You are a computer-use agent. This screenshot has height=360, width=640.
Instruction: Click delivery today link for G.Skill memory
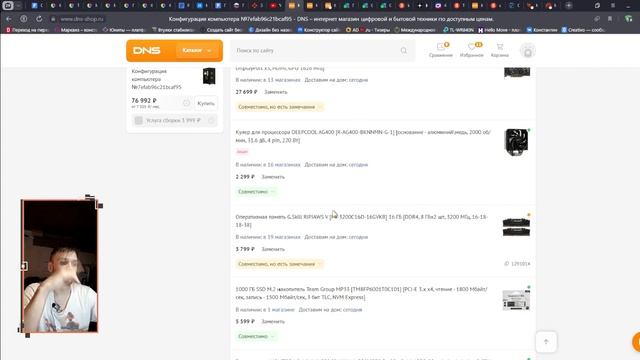(358, 237)
